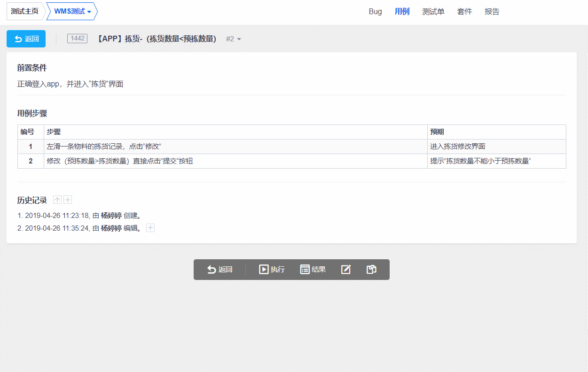Click the copy icon in bottom toolbar

coord(371,270)
